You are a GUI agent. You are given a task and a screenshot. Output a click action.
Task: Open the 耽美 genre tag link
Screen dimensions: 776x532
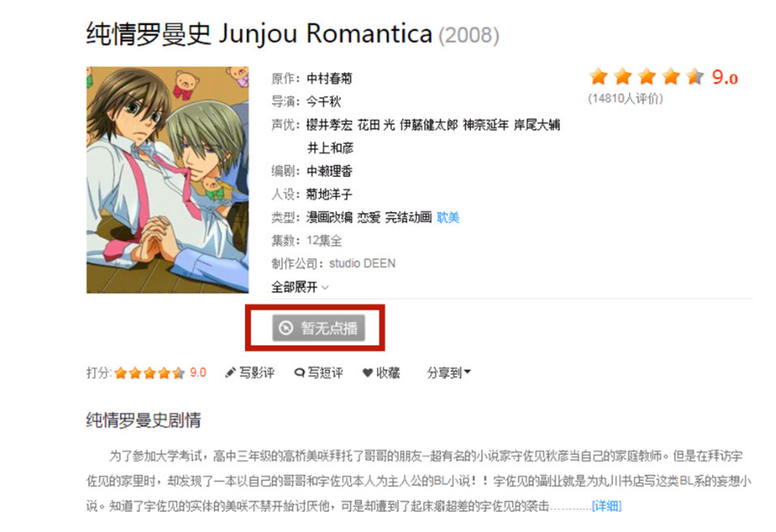coord(448,217)
